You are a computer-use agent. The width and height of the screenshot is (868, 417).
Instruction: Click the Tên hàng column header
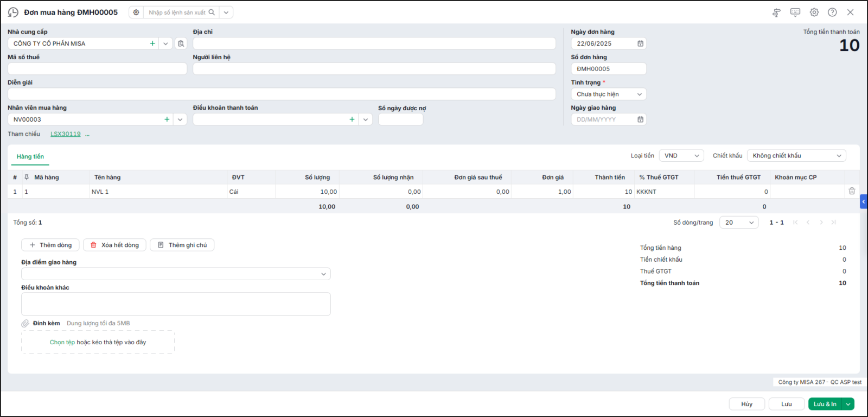coord(107,177)
